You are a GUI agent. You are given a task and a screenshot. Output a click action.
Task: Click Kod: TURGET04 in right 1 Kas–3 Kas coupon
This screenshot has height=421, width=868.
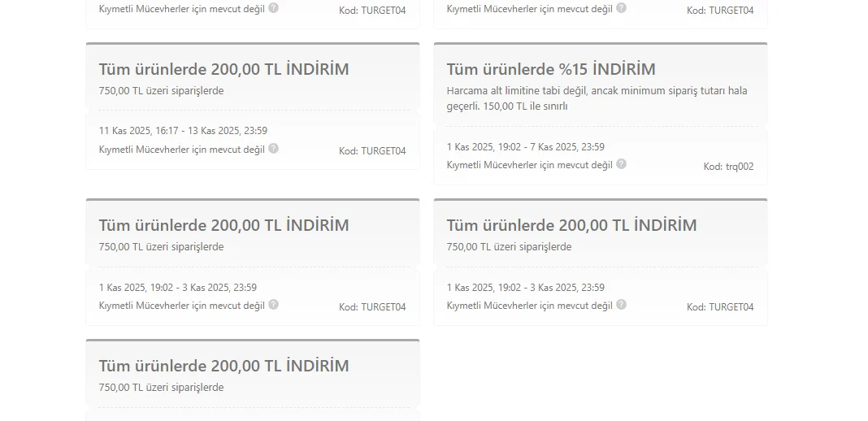click(720, 307)
